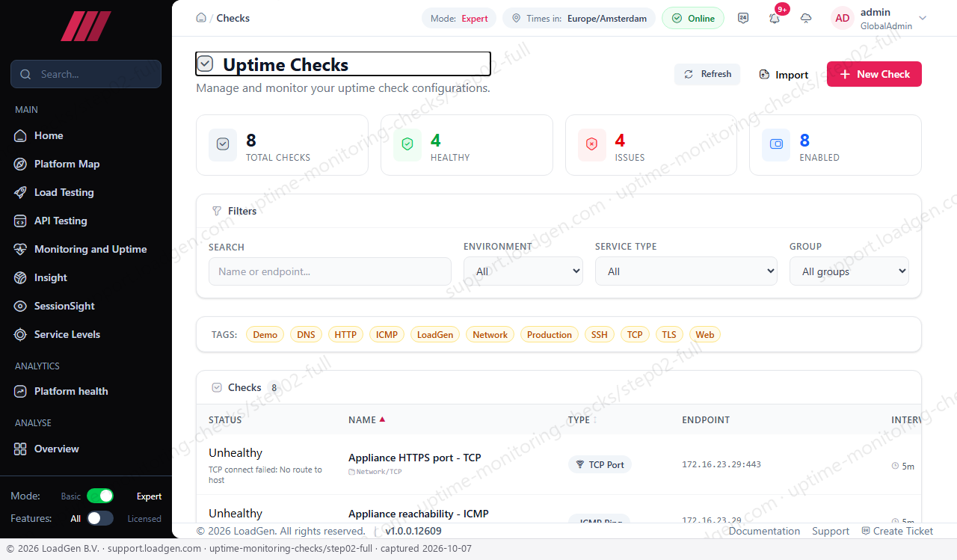The height and width of the screenshot is (560, 957).
Task: Click the Europe/Amsterdam timezone pill
Action: (579, 18)
